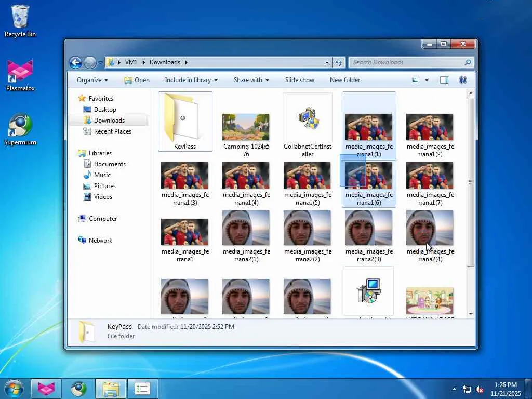Screen dimensions: 532x399
Task: Click VM1 in the address breadcrumb
Action: click(131, 62)
